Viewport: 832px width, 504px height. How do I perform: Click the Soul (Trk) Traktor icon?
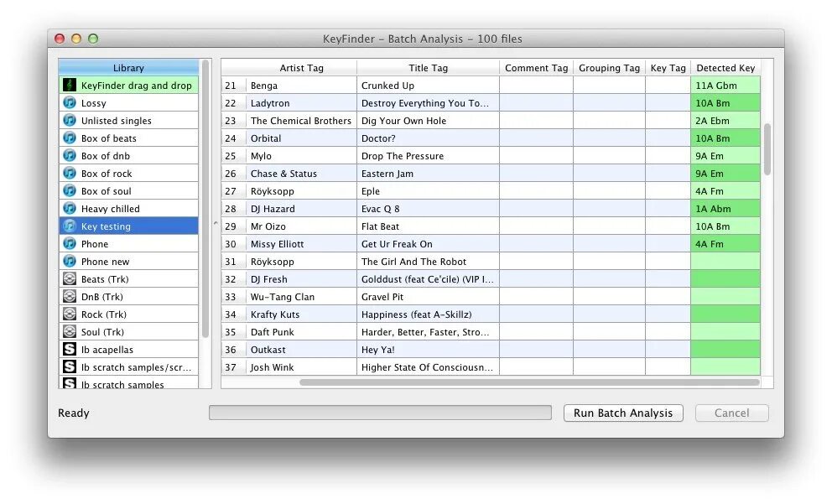tap(70, 331)
